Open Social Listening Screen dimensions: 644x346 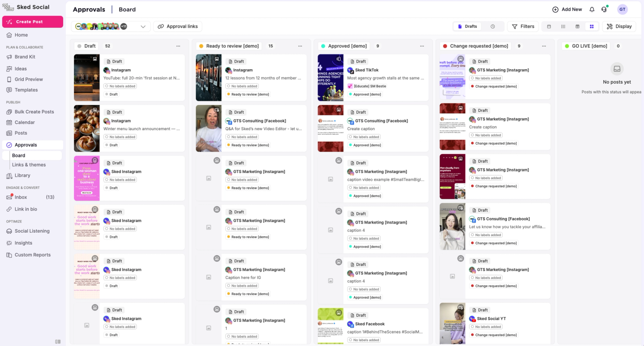(32, 231)
